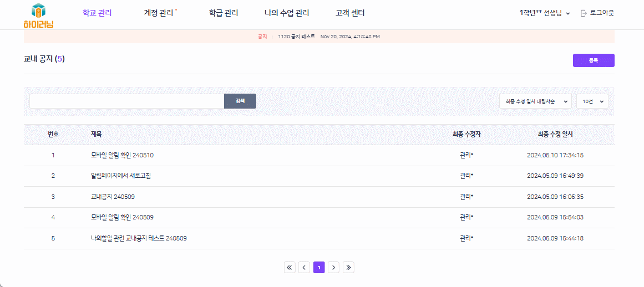
Task: Select page 1 in pagination
Action: point(319,268)
